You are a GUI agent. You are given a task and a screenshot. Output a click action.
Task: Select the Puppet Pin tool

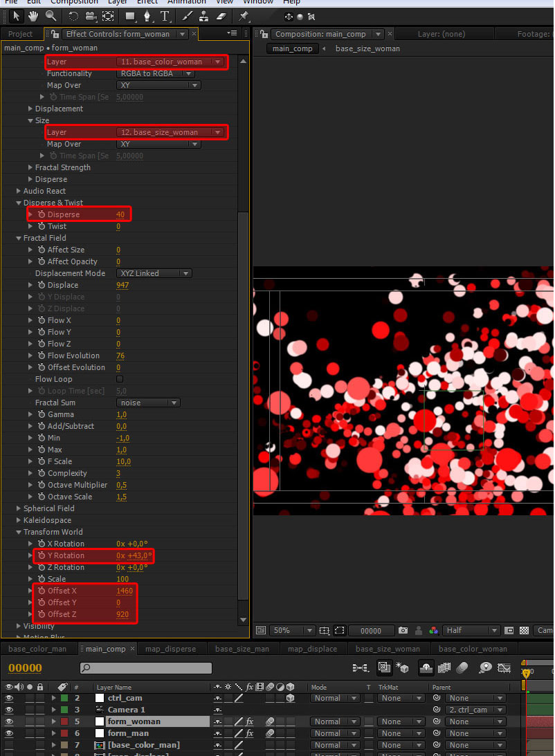[x=243, y=17]
